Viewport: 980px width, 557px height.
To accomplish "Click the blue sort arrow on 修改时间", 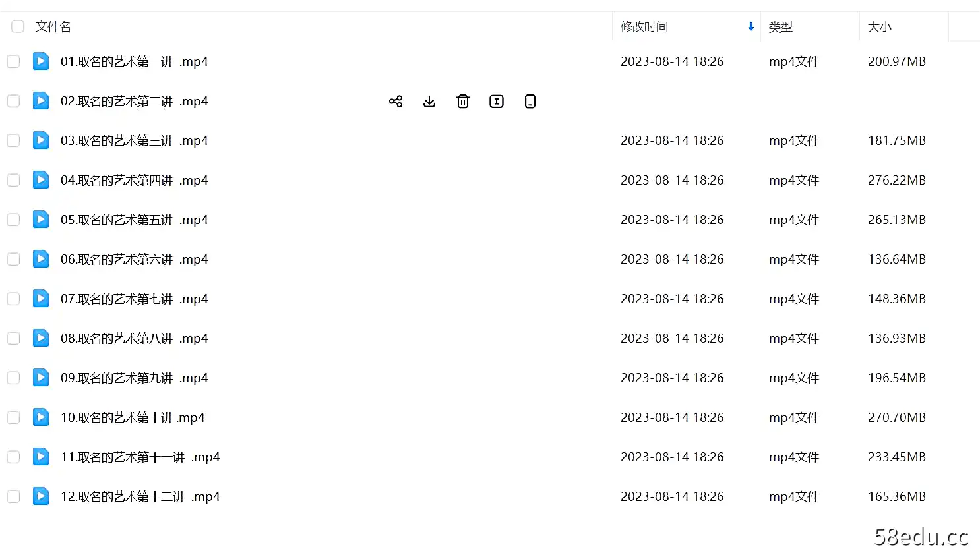I will (750, 26).
